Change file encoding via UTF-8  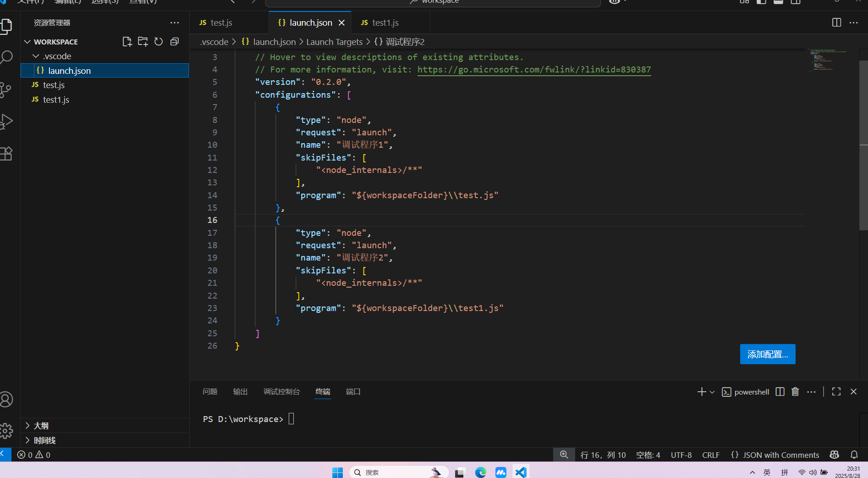681,455
